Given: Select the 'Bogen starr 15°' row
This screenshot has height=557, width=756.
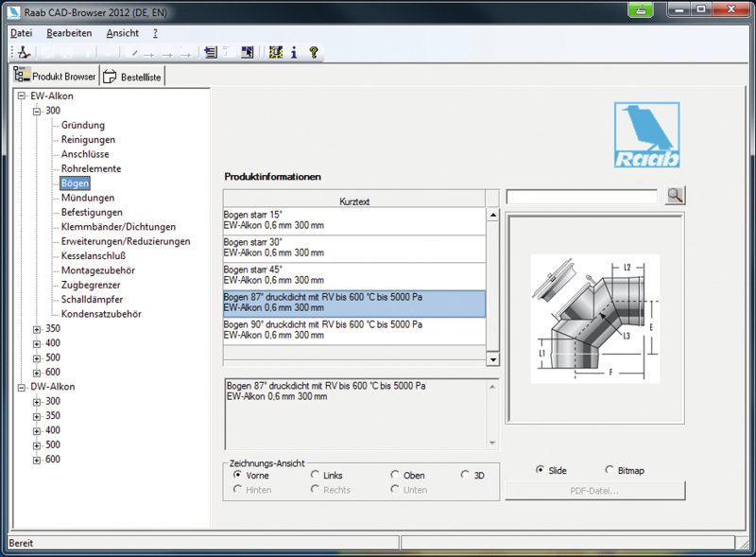Looking at the screenshot, I should point(354,220).
